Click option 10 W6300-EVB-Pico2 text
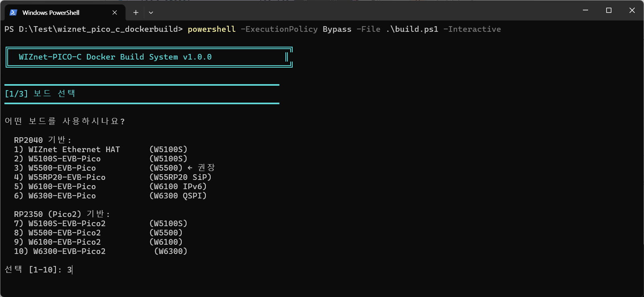Screen dimensions: 644x297 [x=69, y=252]
